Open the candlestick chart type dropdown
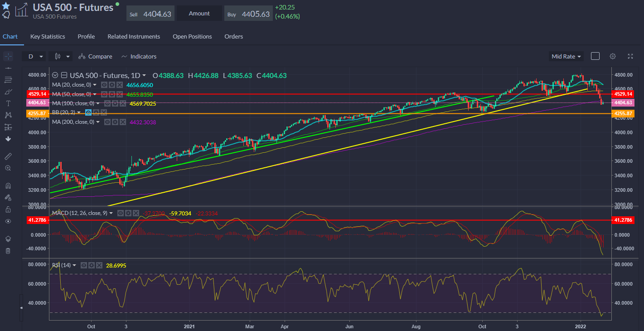Image resolution: width=644 pixels, height=331 pixels. coord(62,56)
